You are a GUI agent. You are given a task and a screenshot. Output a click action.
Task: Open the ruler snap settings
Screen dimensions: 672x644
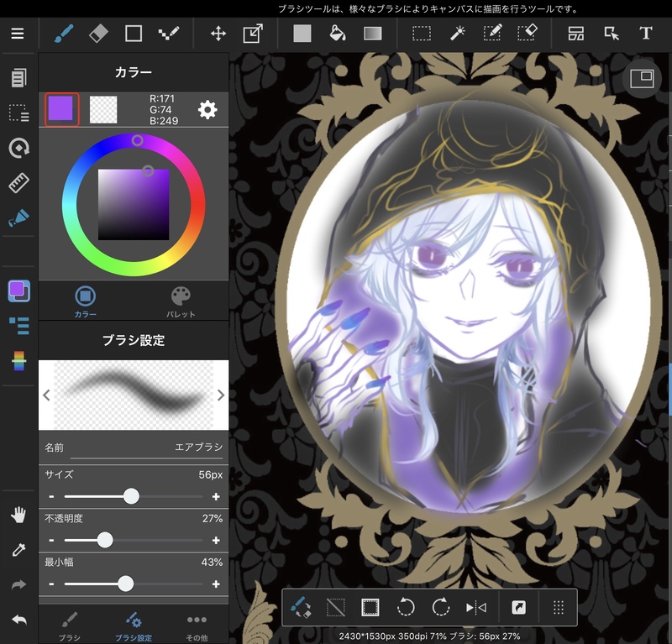click(18, 183)
